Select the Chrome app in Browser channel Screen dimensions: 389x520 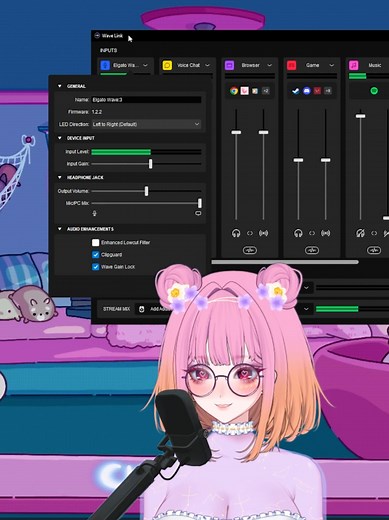tap(234, 91)
